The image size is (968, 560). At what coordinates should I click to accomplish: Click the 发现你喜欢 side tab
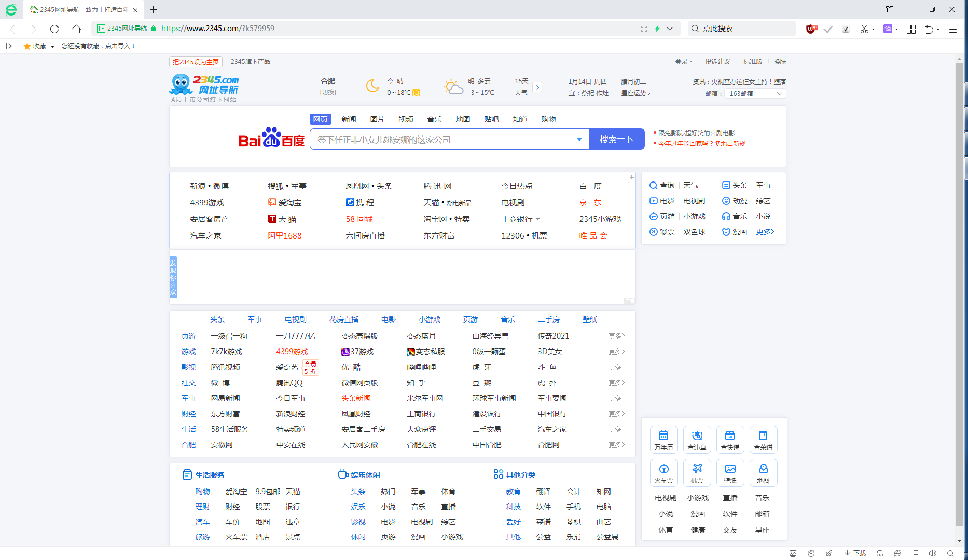click(173, 277)
